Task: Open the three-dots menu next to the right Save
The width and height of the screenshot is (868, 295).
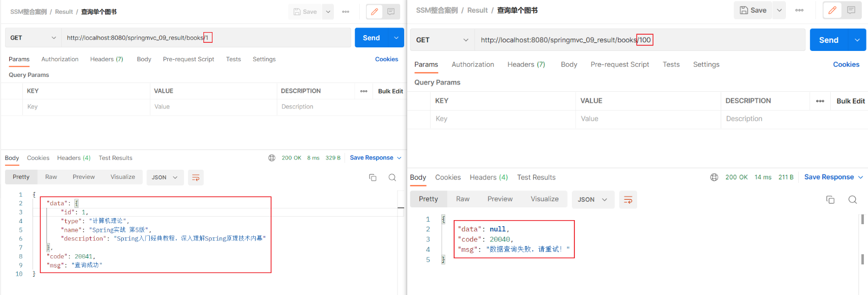Action: 799,10
